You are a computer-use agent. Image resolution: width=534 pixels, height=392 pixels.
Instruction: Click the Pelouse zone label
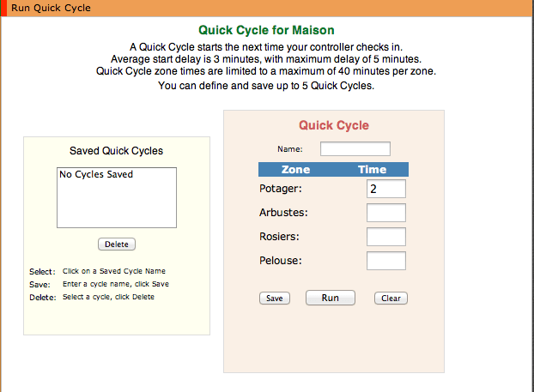[281, 261]
